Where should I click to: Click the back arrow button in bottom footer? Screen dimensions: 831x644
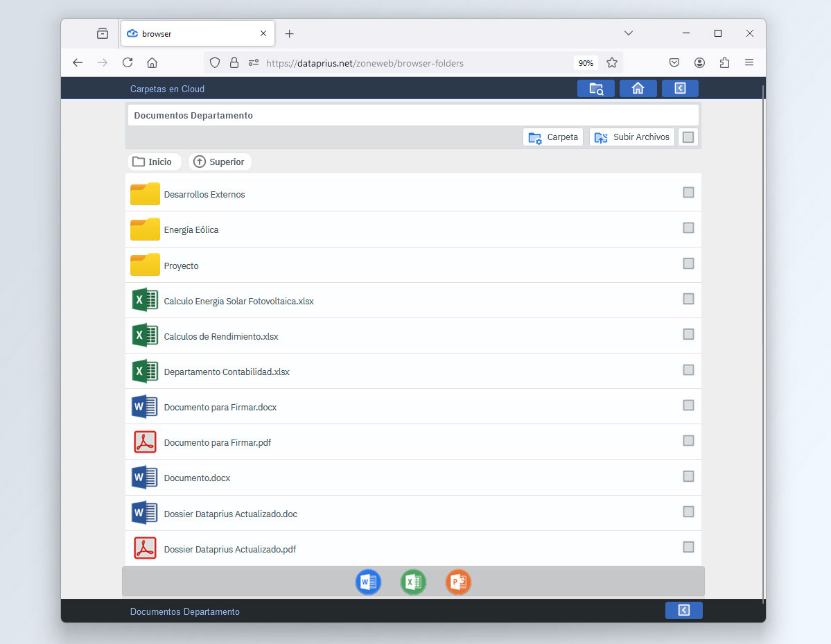click(x=683, y=610)
